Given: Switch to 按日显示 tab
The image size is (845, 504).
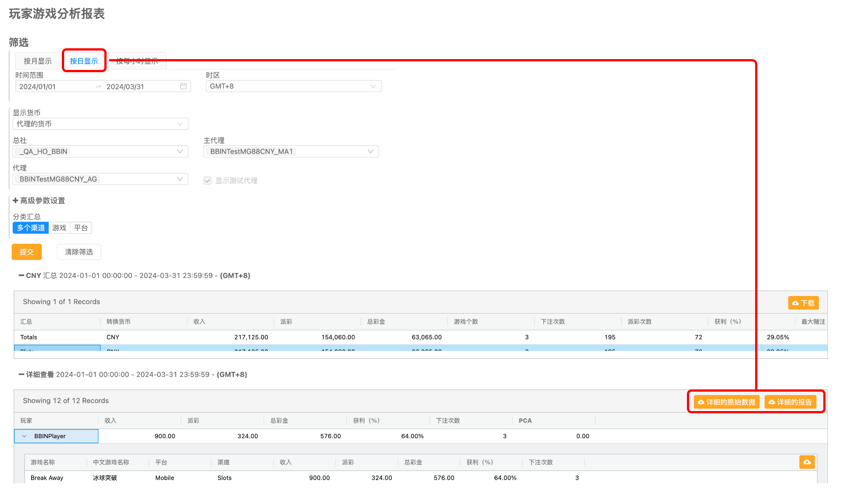Looking at the screenshot, I should pos(84,61).
